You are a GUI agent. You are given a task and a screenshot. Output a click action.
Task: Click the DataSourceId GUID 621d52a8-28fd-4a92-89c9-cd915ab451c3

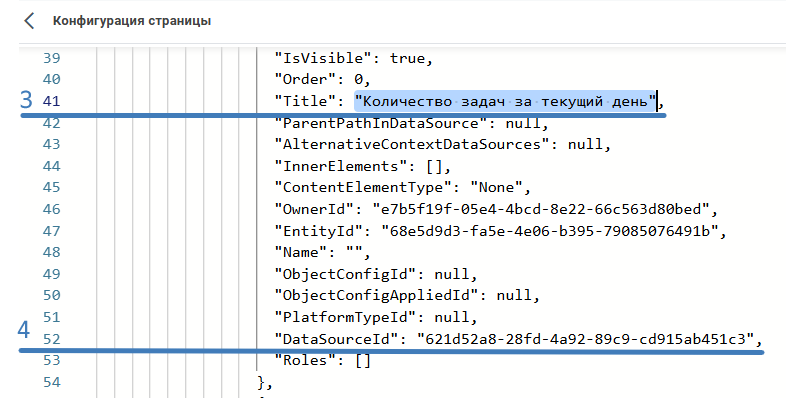[585, 339]
